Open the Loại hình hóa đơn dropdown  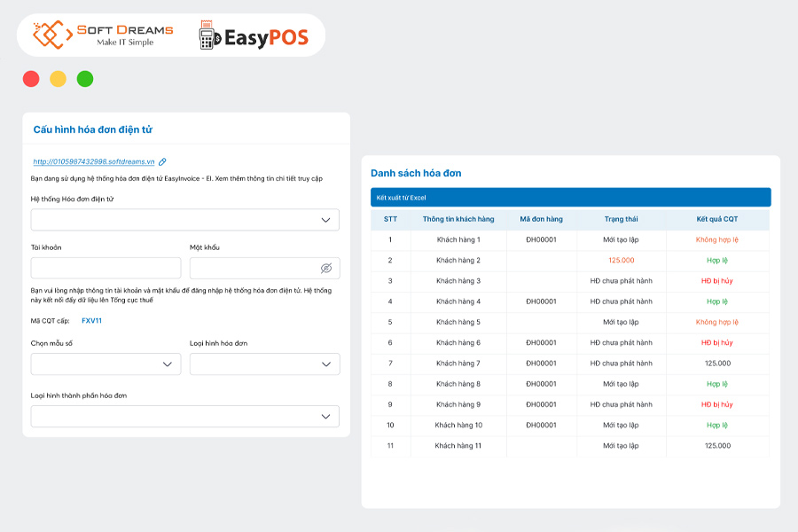pos(264,364)
